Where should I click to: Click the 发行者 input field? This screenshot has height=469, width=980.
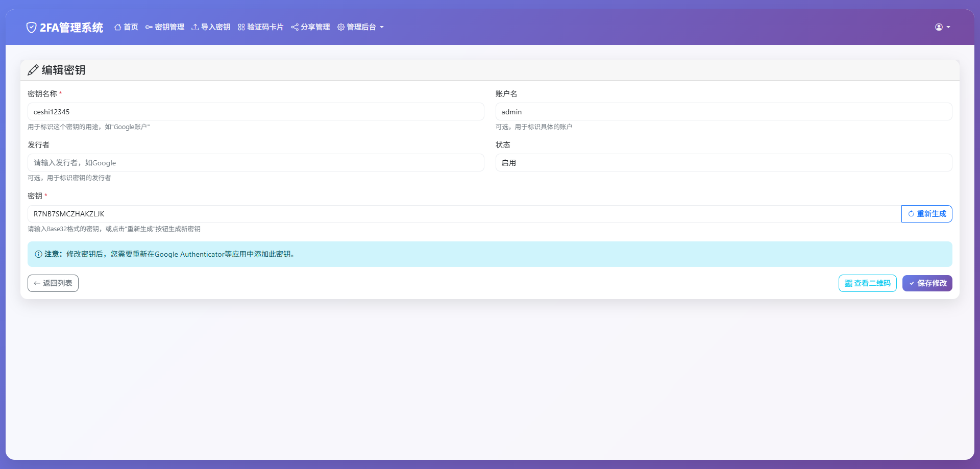tap(255, 162)
